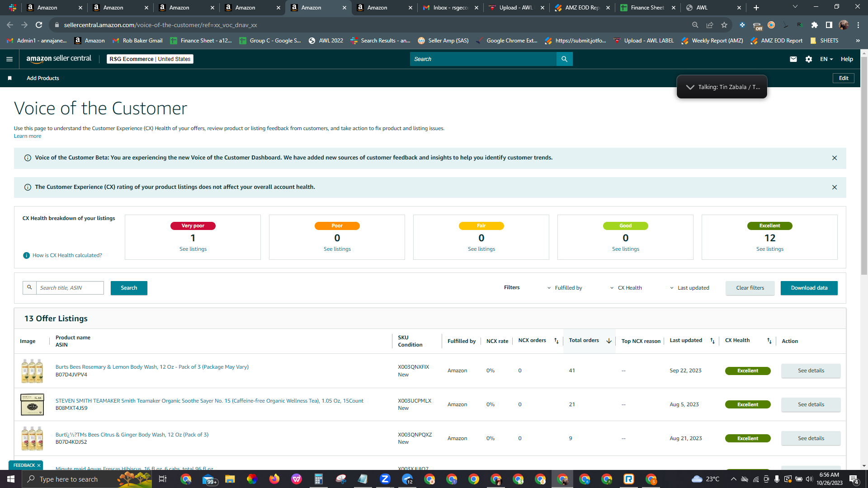Sort by Last updated column arrows
The width and height of the screenshot is (868, 488).
[x=712, y=341]
